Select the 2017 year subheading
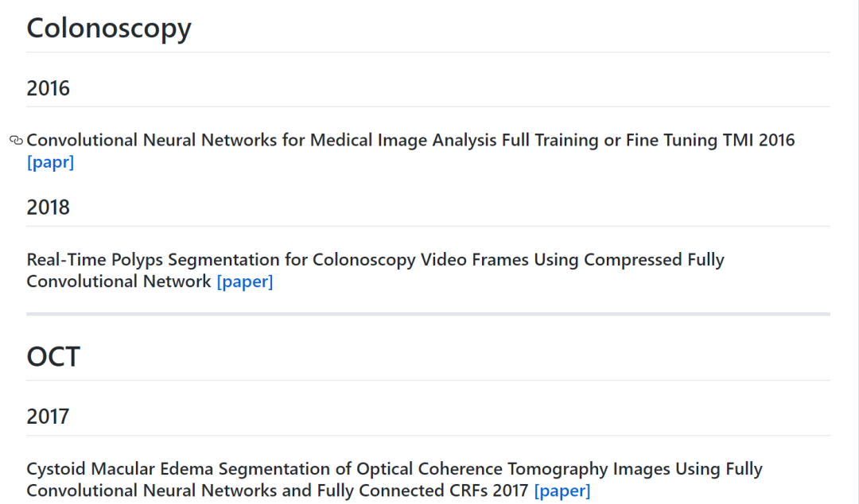This screenshot has width=859, height=504. tap(49, 417)
